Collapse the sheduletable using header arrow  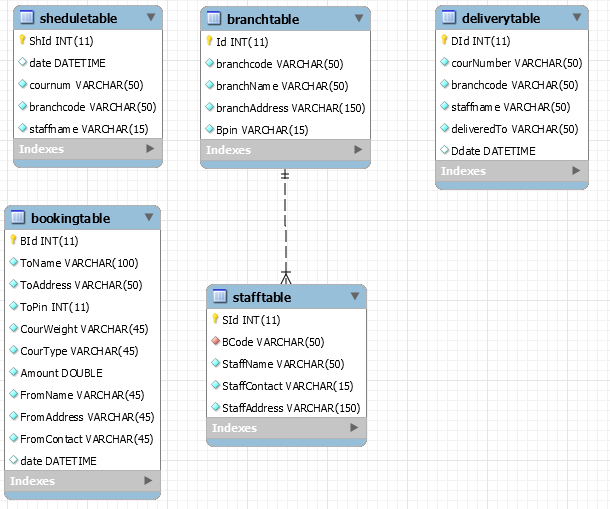pyautogui.click(x=151, y=18)
